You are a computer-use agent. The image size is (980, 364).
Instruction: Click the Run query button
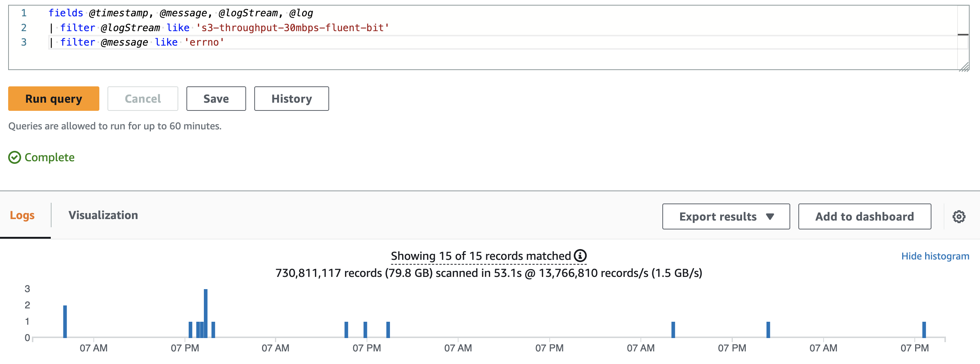point(54,99)
